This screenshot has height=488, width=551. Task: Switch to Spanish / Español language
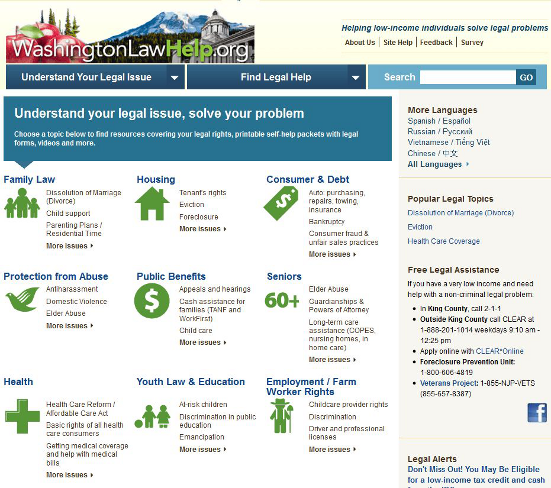(439, 121)
